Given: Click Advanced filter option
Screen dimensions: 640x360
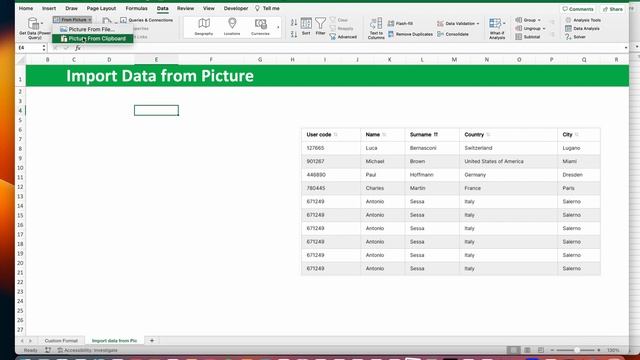Looking at the screenshot, I should point(343,37).
